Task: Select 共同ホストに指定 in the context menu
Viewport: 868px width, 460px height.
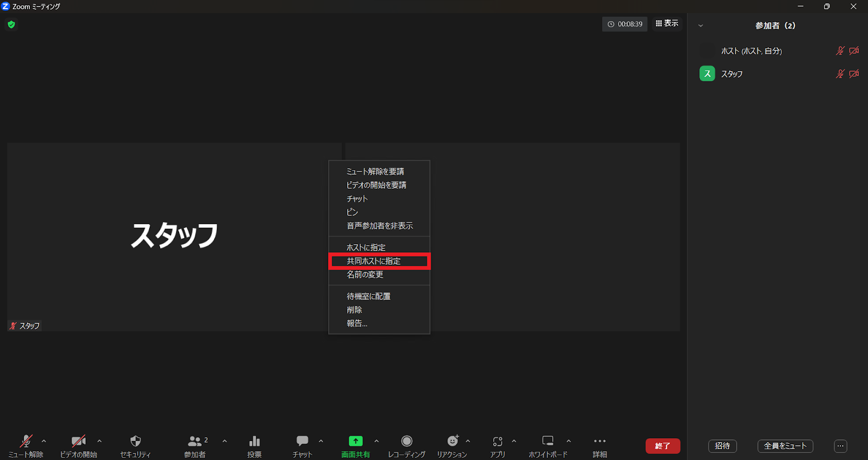Action: tap(374, 261)
